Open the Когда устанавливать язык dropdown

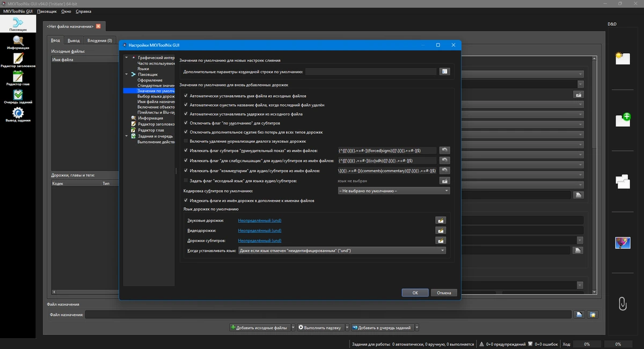point(342,250)
